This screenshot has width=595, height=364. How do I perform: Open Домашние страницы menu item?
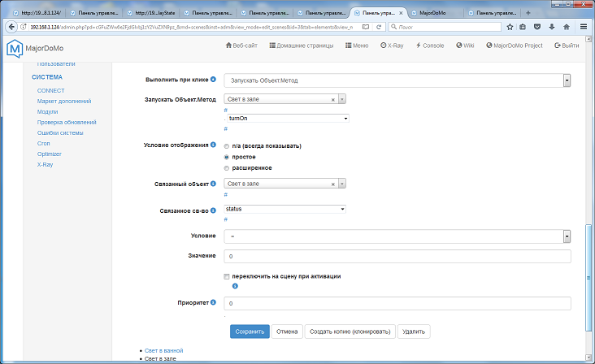(302, 45)
